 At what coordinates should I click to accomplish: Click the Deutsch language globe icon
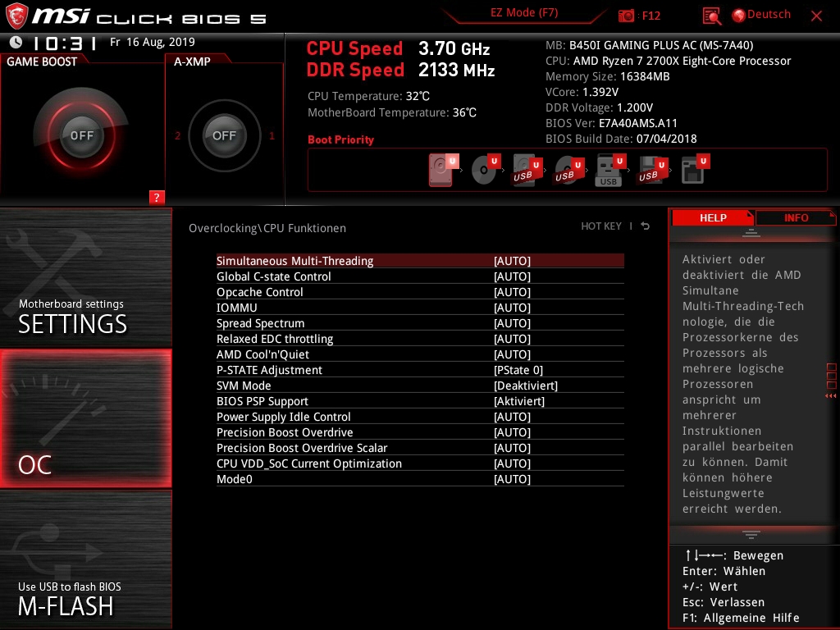pyautogui.click(x=739, y=16)
